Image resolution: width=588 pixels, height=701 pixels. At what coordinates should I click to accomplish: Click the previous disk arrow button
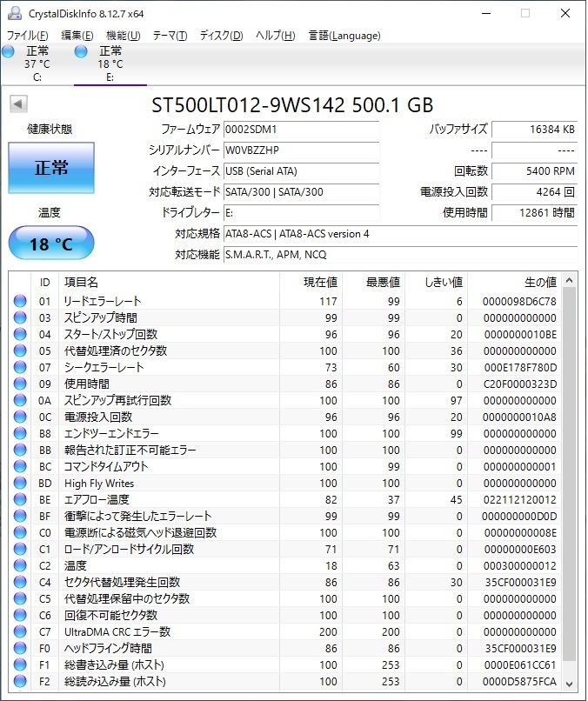pos(18,103)
